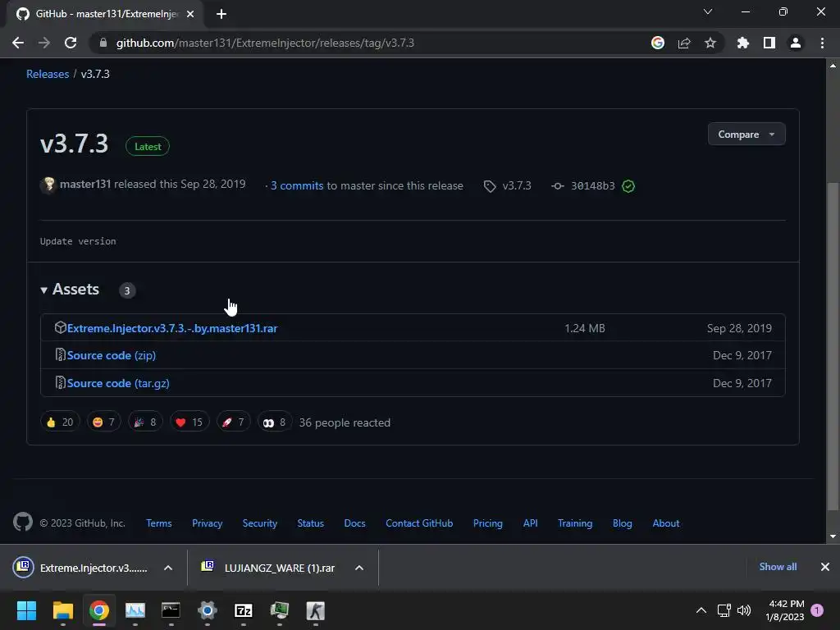840x630 pixels.
Task: Show hidden system tray icons
Action: tap(701, 610)
